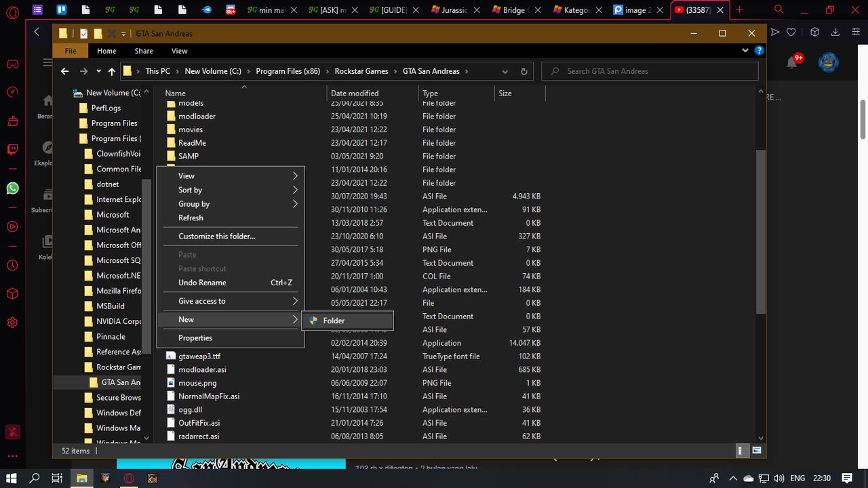Screen dimensions: 868x488
Task: Open recent locations dropdown arrow
Action: point(98,71)
